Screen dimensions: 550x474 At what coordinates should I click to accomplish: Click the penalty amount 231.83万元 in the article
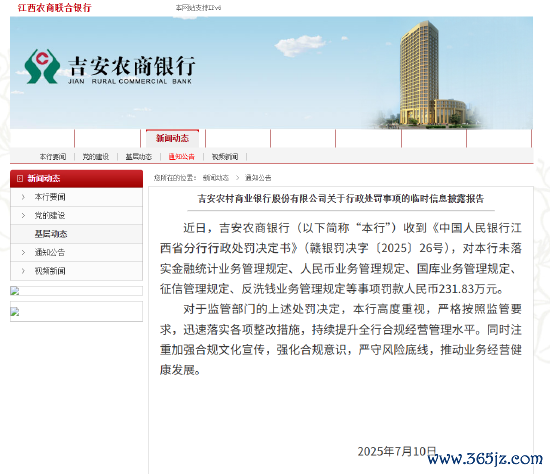tap(468, 289)
